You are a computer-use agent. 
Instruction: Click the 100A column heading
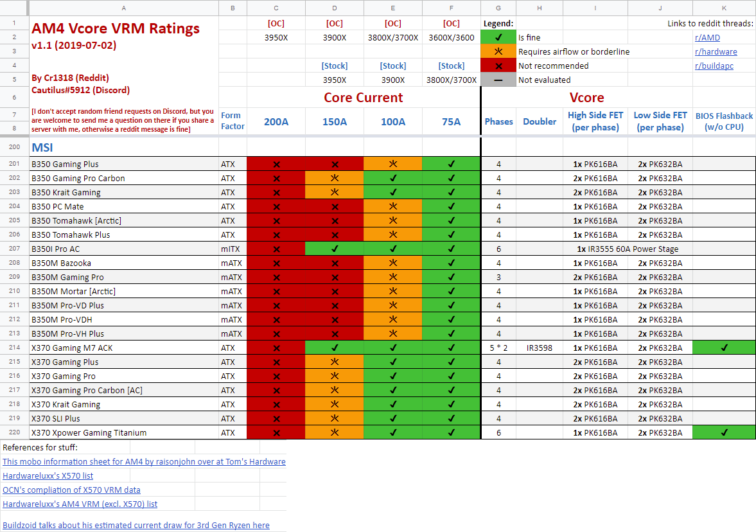pos(393,121)
